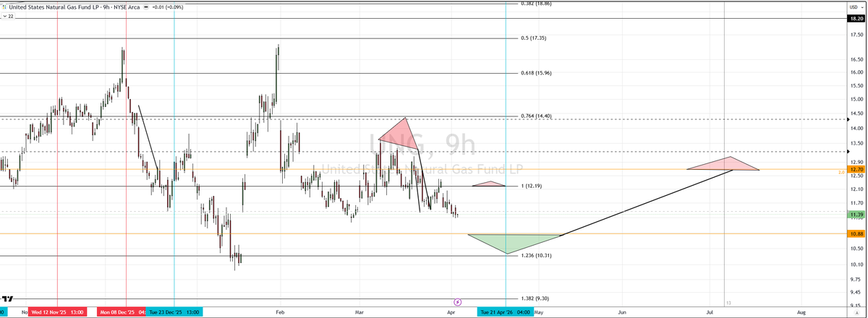Image resolution: width=868 pixels, height=318 pixels.
Task: Click the 18.20 price label on the axis
Action: (856, 19)
